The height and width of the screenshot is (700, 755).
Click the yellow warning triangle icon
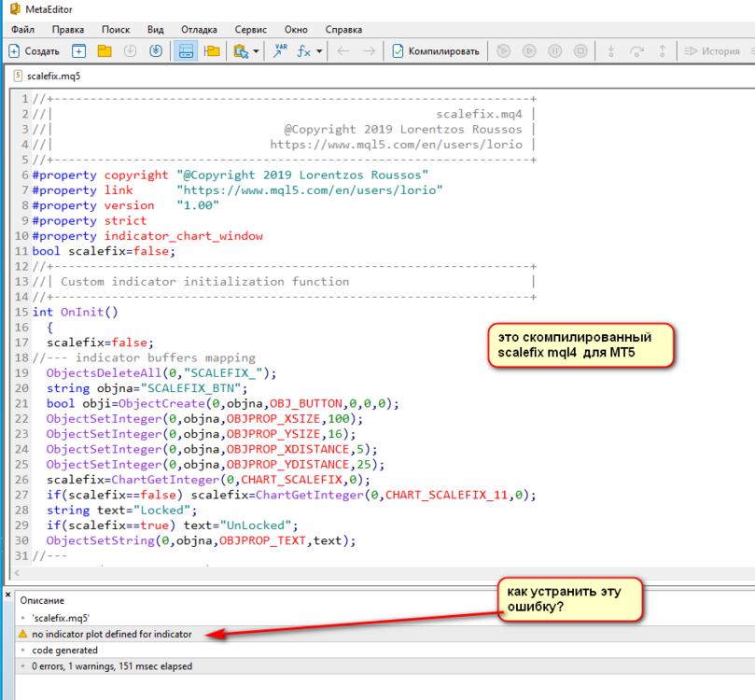click(x=22, y=634)
